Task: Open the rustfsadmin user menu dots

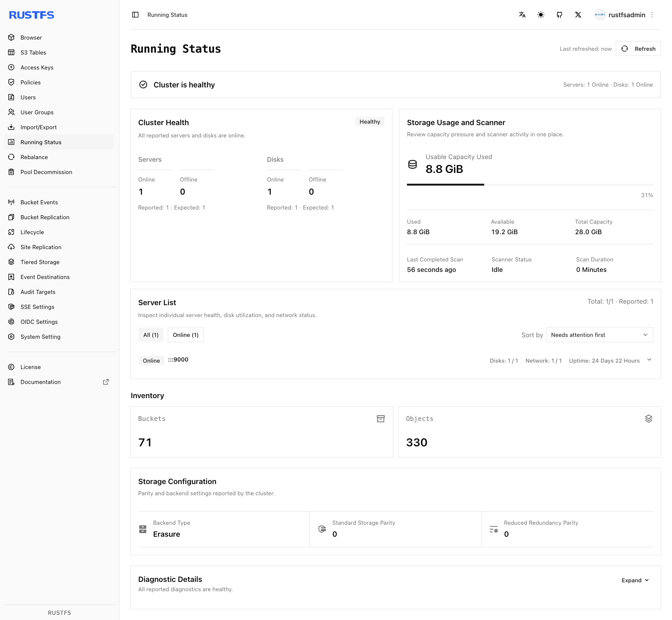Action: pos(652,15)
